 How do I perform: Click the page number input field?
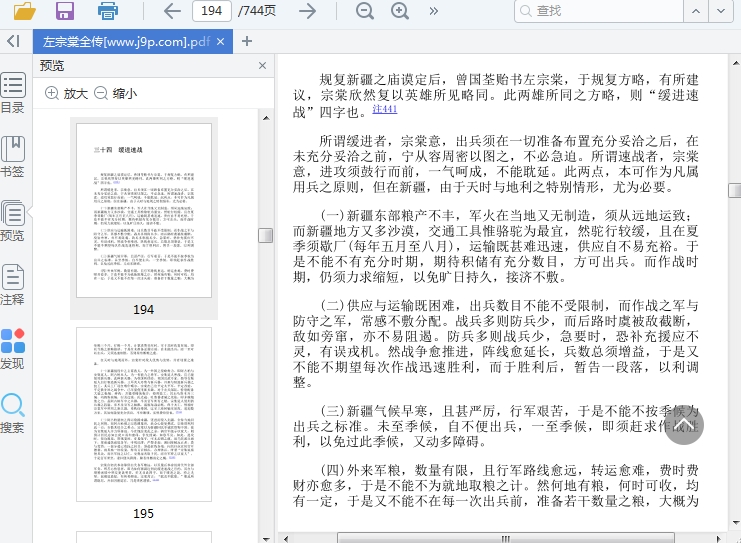[x=211, y=11]
